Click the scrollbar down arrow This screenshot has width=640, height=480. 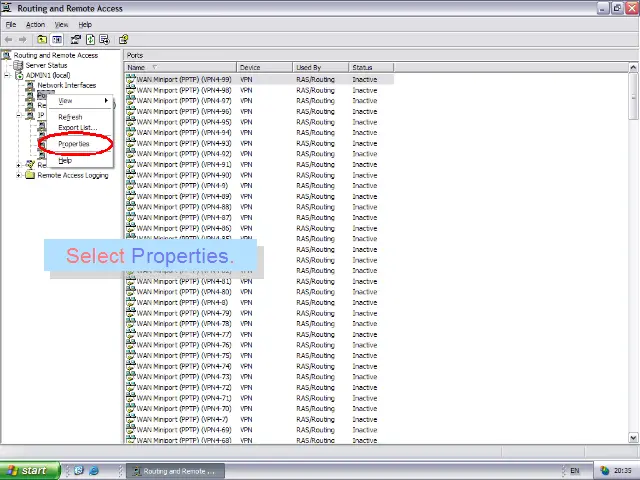pyautogui.click(x=633, y=438)
